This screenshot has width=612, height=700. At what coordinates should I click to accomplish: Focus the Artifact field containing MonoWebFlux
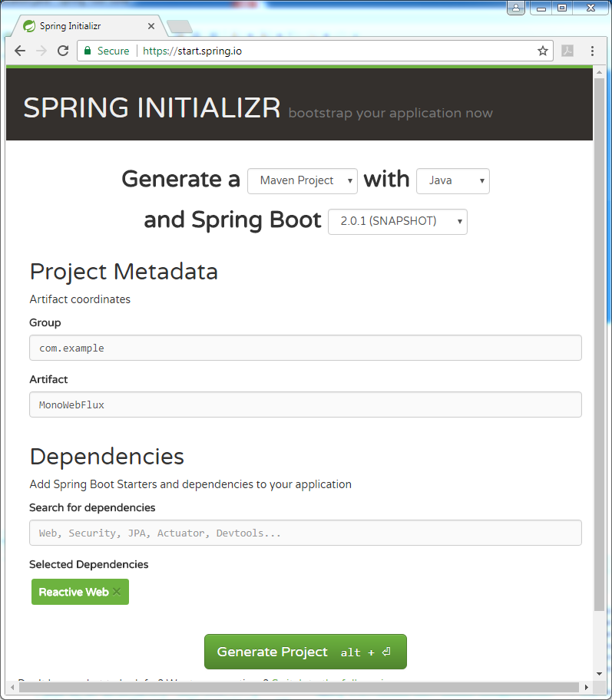coord(306,404)
